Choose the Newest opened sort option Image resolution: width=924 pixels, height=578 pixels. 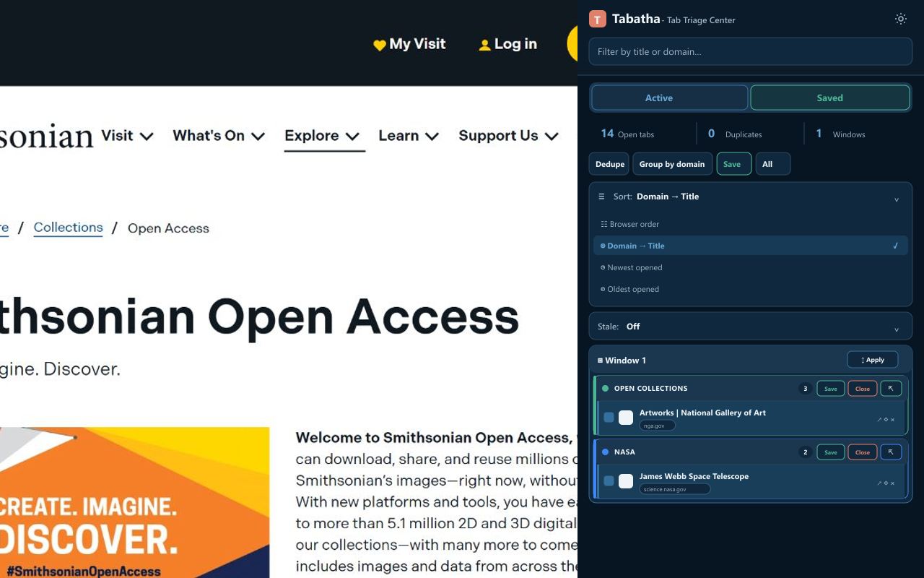(x=751, y=267)
